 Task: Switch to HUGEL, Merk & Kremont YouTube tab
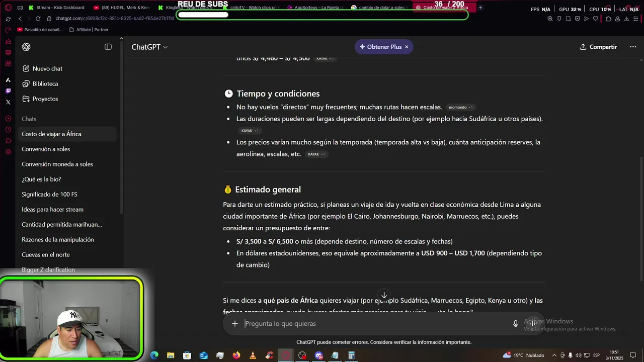(x=121, y=8)
